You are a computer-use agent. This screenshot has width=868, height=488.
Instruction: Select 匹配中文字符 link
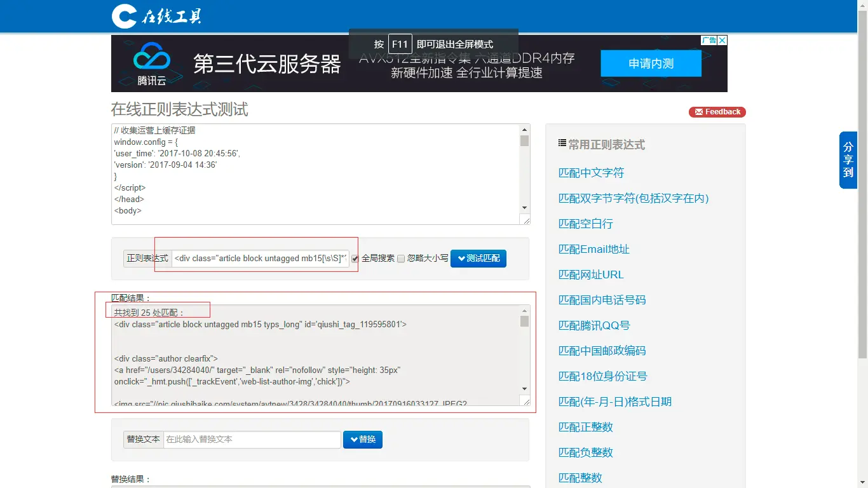591,173
